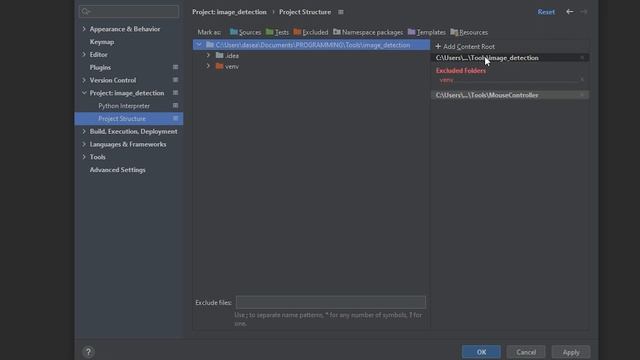Image resolution: width=640 pixels, height=360 pixels.
Task: Go back with the left arrow
Action: pos(569,12)
